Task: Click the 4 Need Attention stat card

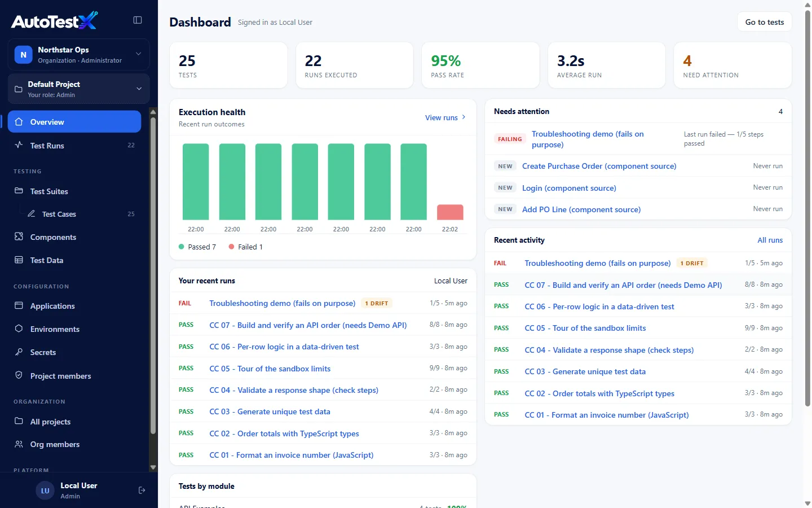Action: point(733,65)
